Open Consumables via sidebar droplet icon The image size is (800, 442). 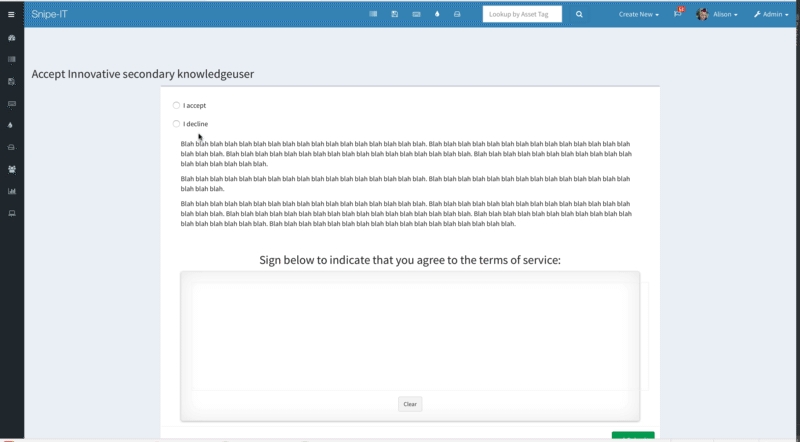11,125
